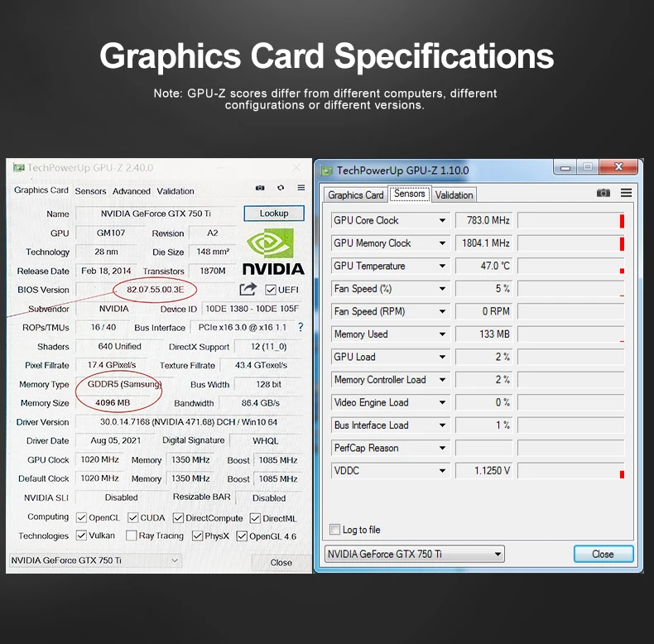The image size is (654, 644).
Task: Click the screenshot camera icon in GPU-Z 2.40.0
Action: (260, 188)
